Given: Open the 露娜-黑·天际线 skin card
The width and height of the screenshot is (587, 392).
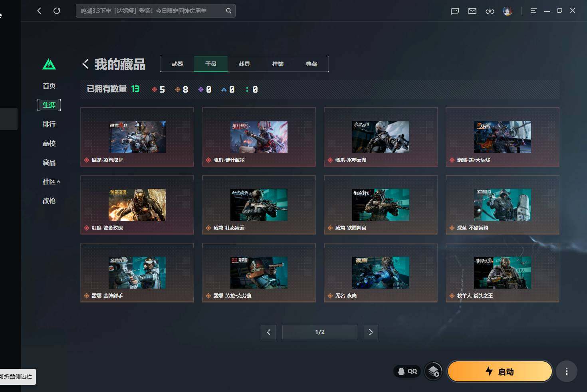Looking at the screenshot, I should point(502,137).
